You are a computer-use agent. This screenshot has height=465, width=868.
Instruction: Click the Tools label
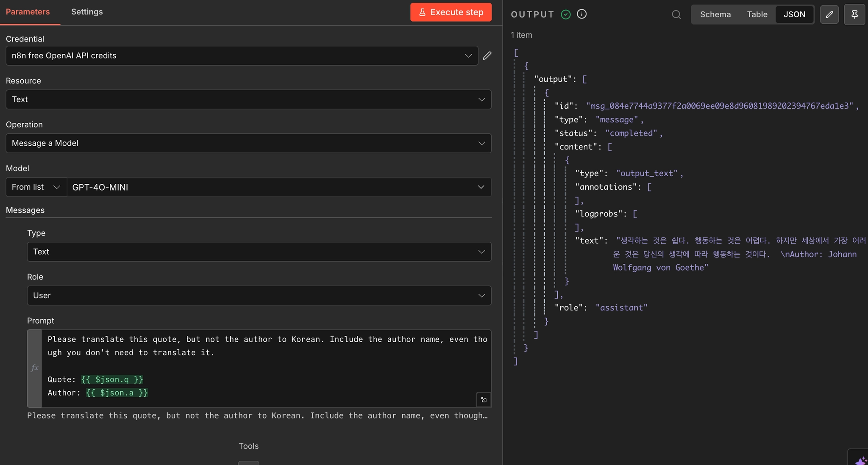point(248,446)
